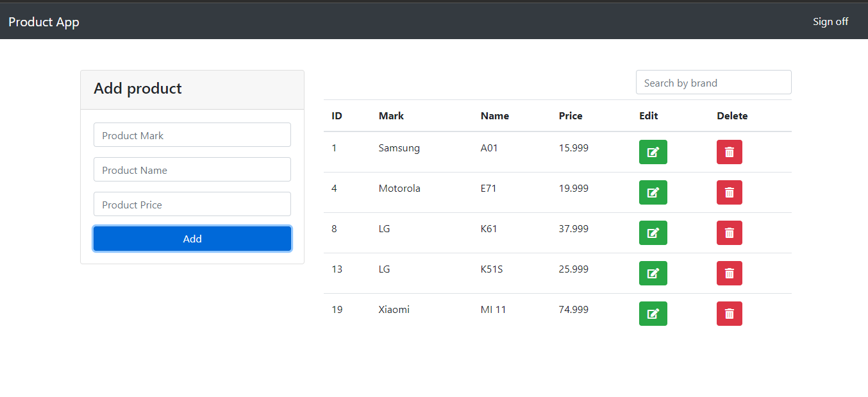The width and height of the screenshot is (868, 397).
Task: Edit the LG K51S row
Action: coord(653,273)
